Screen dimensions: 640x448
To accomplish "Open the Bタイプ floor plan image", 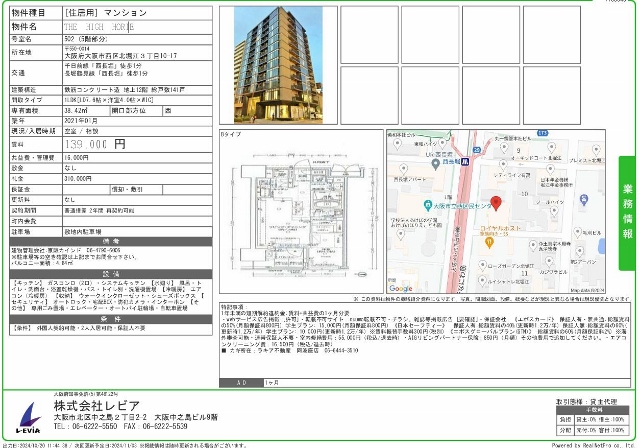I will point(302,212).
